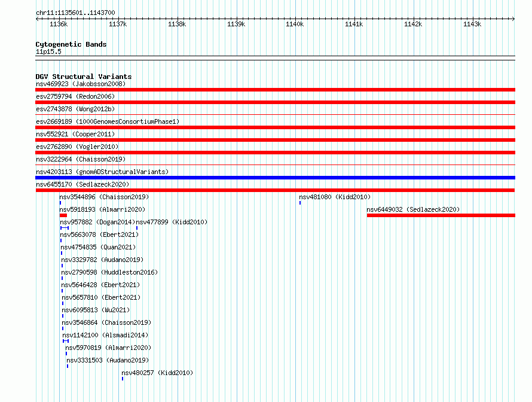Image resolution: width=532 pixels, height=402 pixels.
Task: Click nsv4203113 (gnomADStructuralVariants) label
Action: [x=102, y=172]
